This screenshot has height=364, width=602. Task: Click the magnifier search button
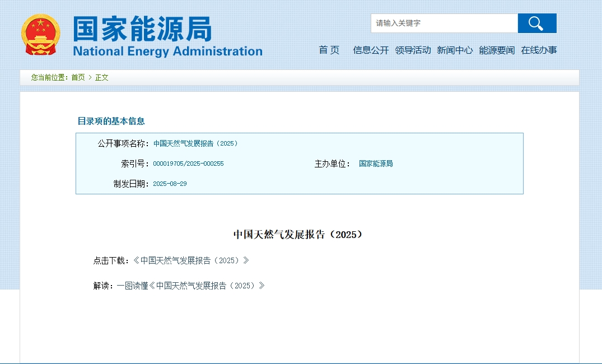(536, 23)
